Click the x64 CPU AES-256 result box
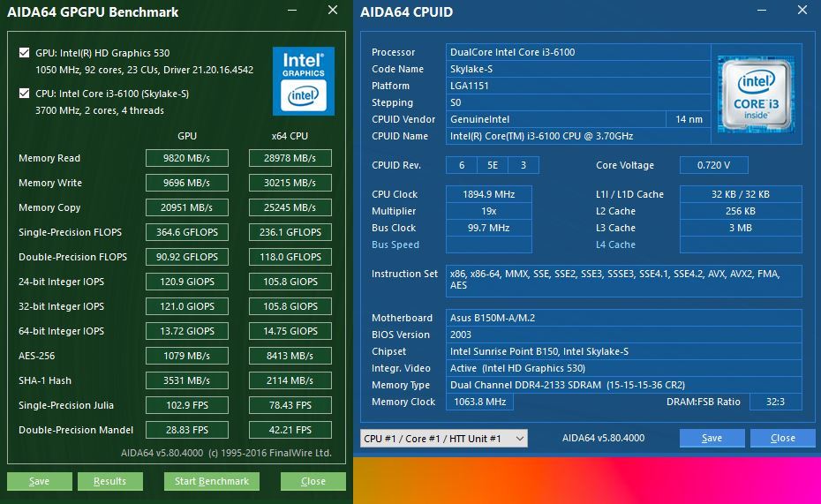Viewport: 821px width, 504px height. click(290, 356)
